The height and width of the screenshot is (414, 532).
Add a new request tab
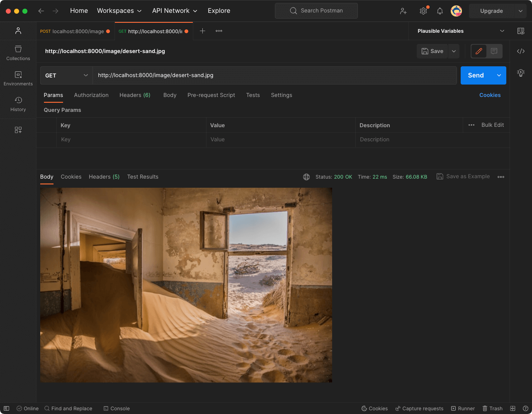[x=202, y=31]
